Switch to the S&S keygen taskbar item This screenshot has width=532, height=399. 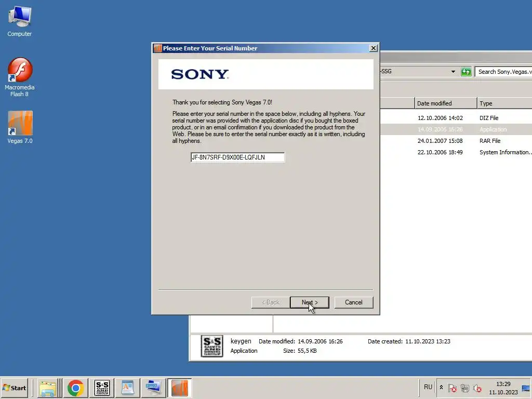click(102, 388)
